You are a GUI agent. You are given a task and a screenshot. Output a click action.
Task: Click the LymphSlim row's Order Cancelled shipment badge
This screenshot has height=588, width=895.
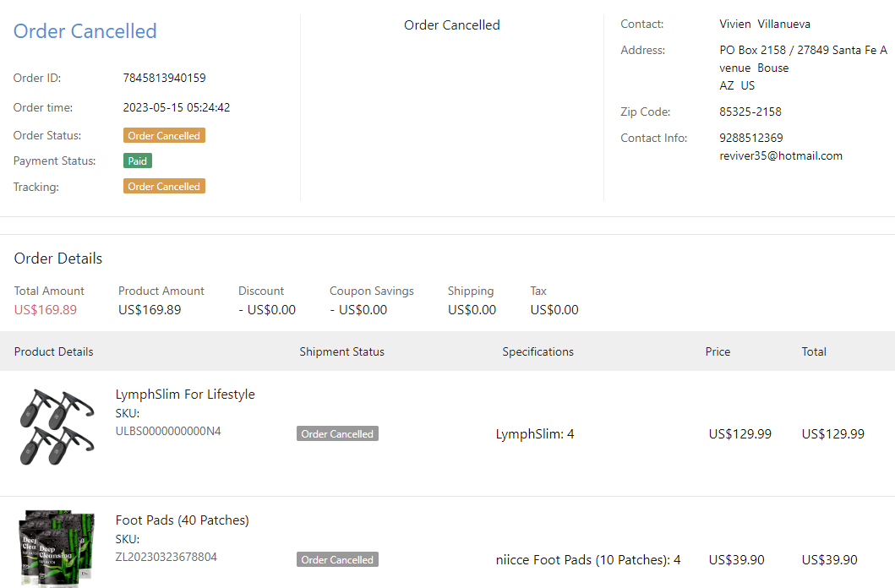337,434
